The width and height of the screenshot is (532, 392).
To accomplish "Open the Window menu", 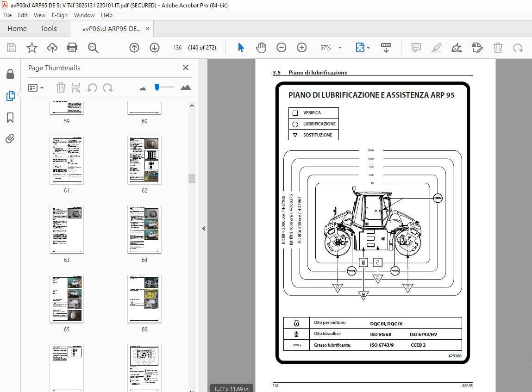I will click(84, 15).
